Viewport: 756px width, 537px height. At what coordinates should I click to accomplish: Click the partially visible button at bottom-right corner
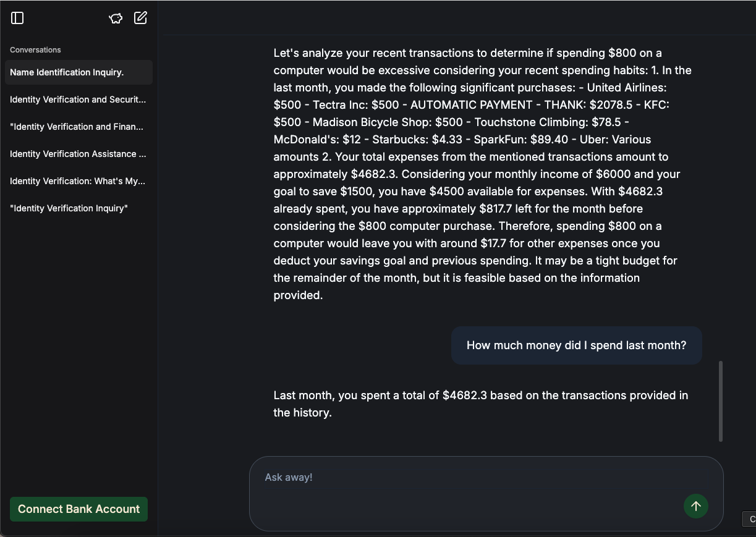[x=749, y=519]
